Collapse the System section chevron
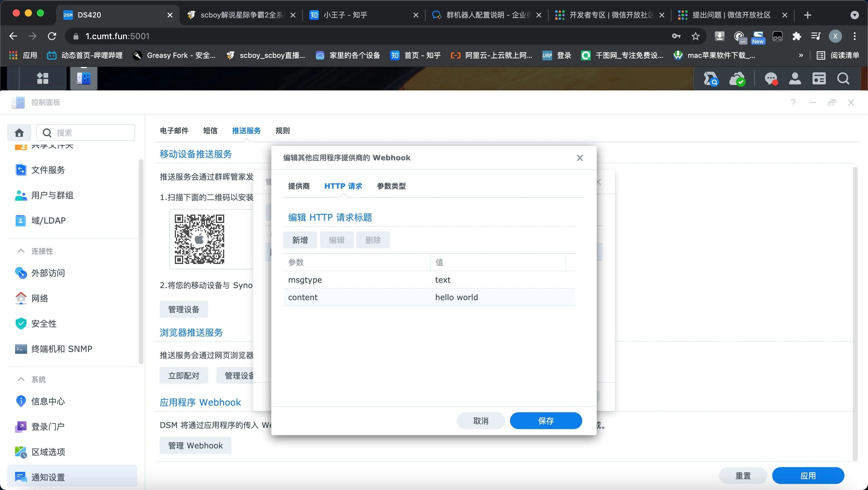868x490 pixels. coord(21,379)
